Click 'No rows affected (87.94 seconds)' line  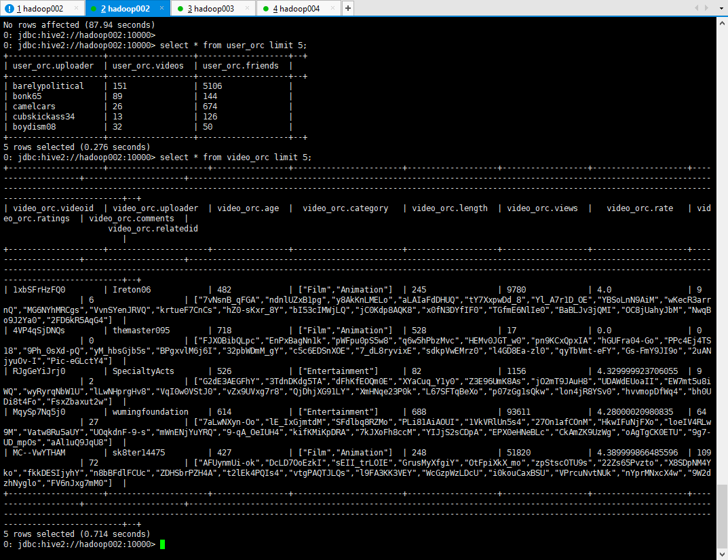(x=79, y=25)
